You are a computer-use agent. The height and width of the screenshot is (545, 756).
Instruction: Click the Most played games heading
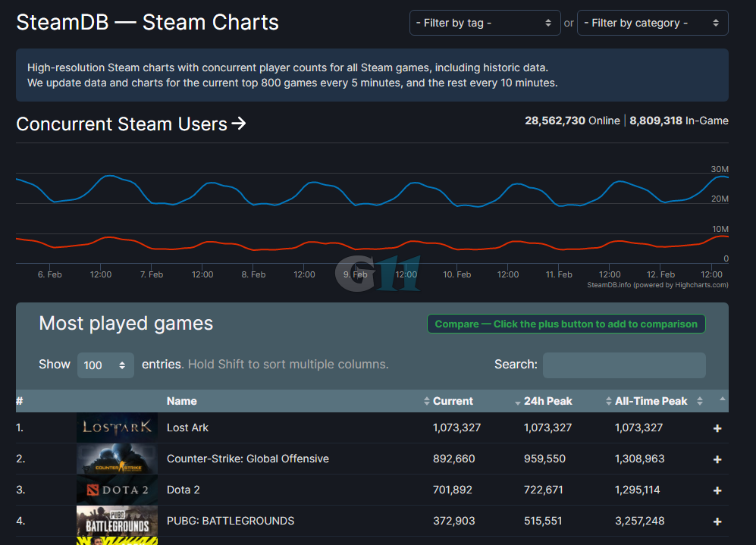tap(126, 324)
